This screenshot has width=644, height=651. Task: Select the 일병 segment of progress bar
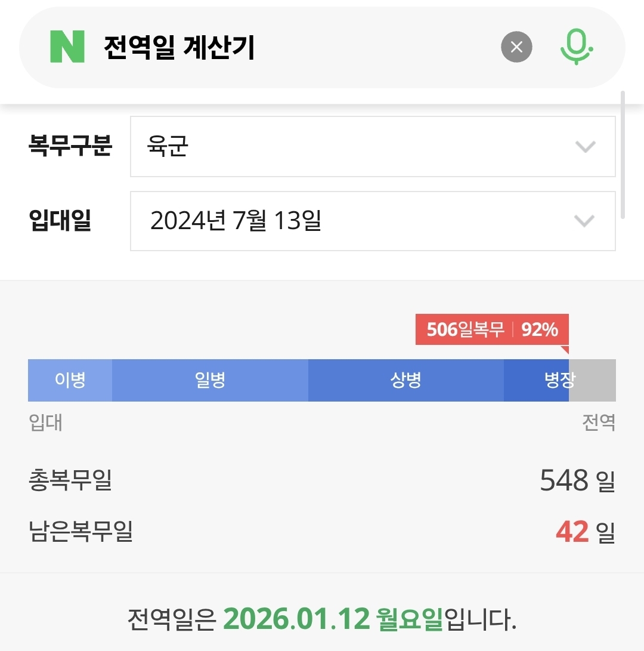pyautogui.click(x=210, y=381)
